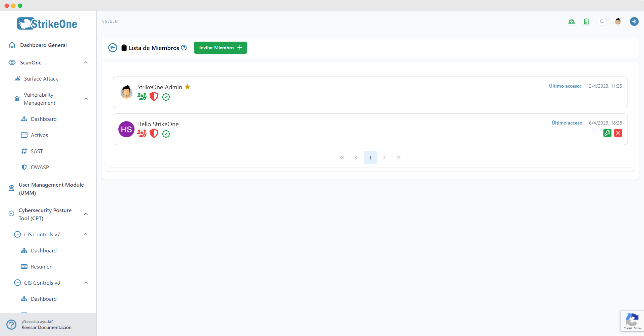Go to previous page of members
Screen dimensions: 644x336
(x=356, y=157)
